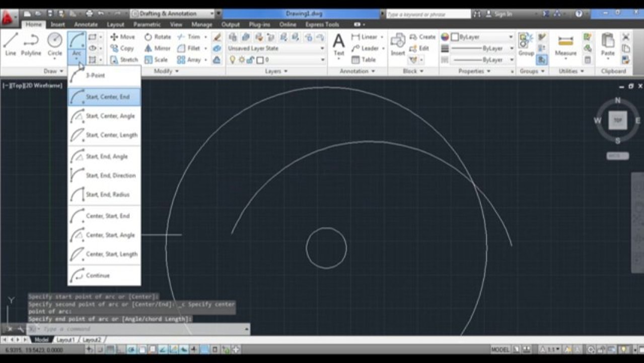Select the Scale tool
The height and width of the screenshot is (363, 644).
pyautogui.click(x=156, y=59)
